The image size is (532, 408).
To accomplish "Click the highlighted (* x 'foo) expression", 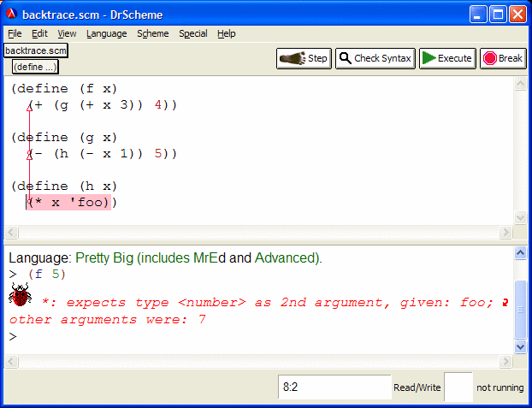I will tap(69, 203).
